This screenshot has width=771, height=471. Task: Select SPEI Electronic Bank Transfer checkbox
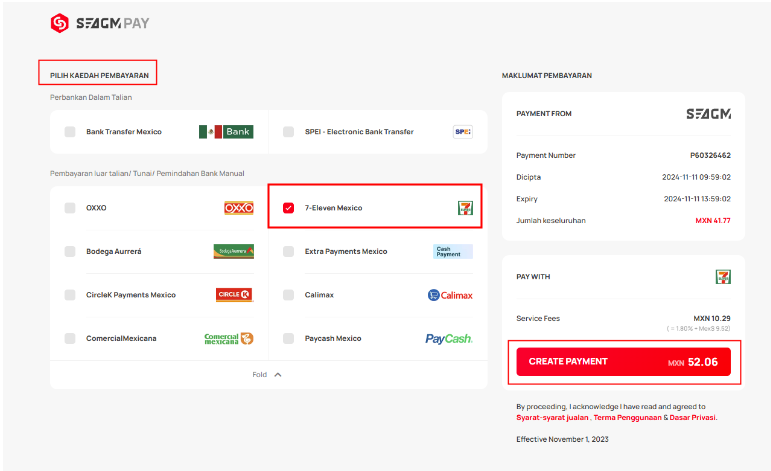click(x=289, y=132)
